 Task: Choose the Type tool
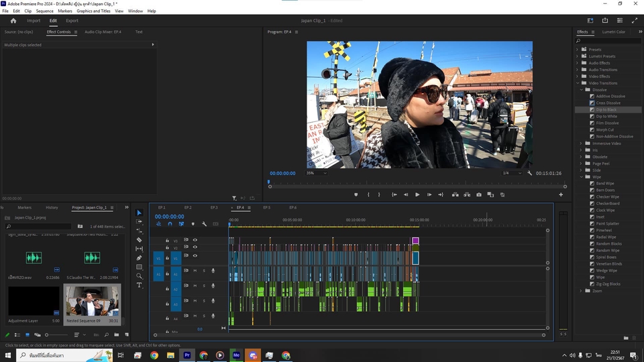click(139, 285)
